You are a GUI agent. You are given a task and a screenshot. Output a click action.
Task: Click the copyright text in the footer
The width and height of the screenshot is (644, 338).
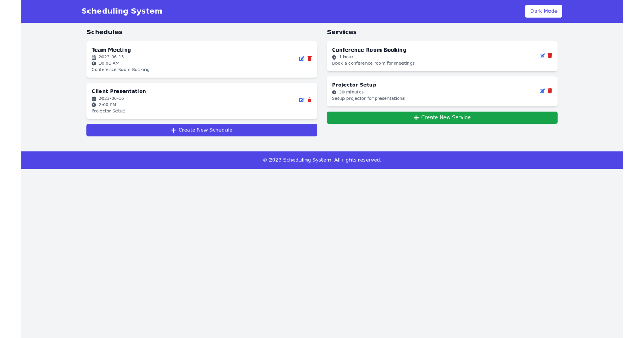click(322, 160)
